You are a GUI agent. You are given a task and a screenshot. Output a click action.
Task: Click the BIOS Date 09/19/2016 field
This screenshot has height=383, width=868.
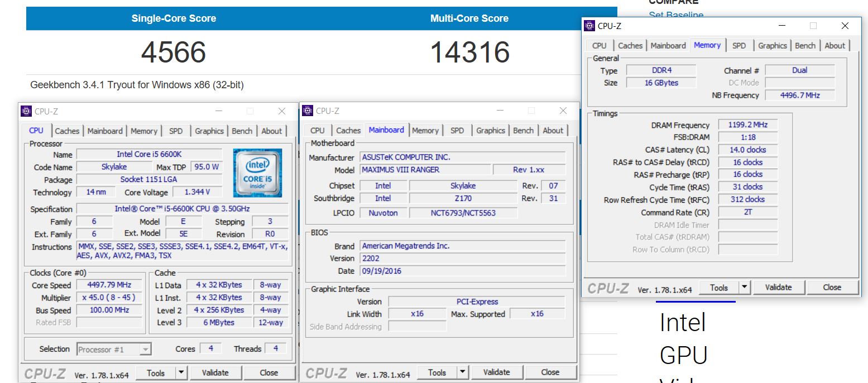(x=463, y=271)
